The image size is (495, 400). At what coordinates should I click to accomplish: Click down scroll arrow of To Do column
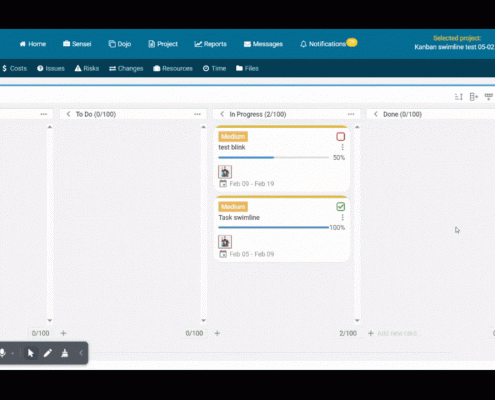point(203,321)
